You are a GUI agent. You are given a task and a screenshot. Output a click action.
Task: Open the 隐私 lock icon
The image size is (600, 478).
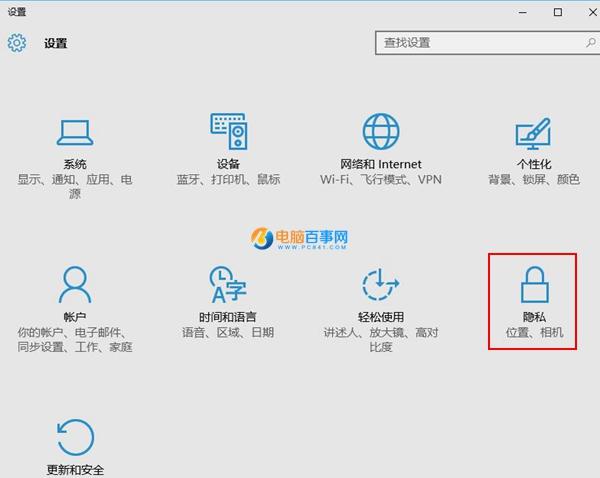click(534, 284)
